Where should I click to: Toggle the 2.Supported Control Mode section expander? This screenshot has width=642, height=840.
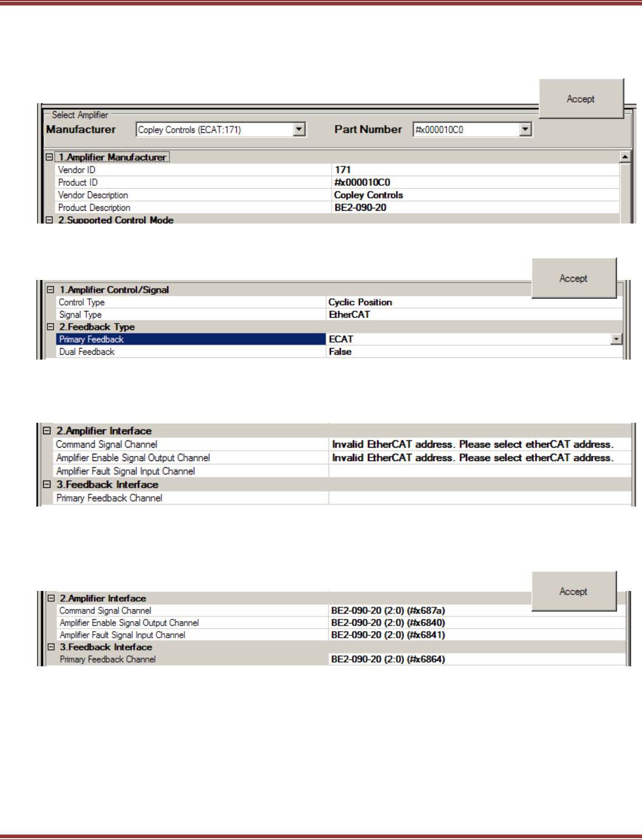(50, 220)
